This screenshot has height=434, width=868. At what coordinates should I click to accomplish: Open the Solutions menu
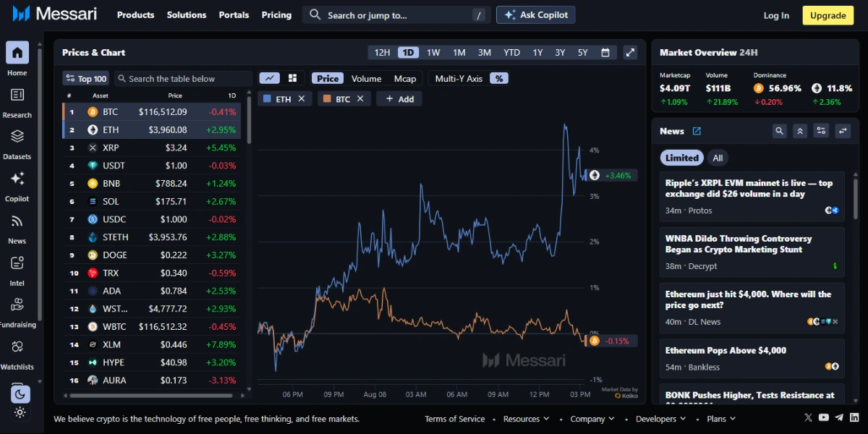click(x=187, y=14)
